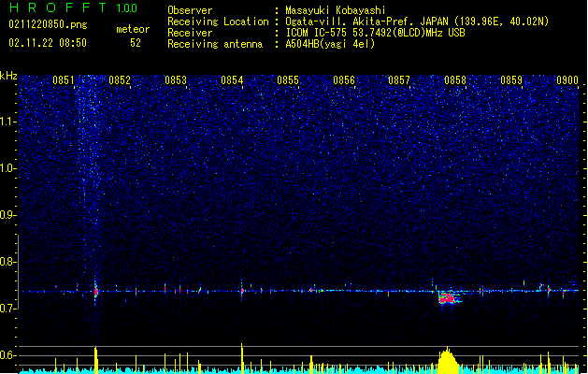Click the 1.1 kHz axis label
The image size is (588, 374).
coord(8,122)
